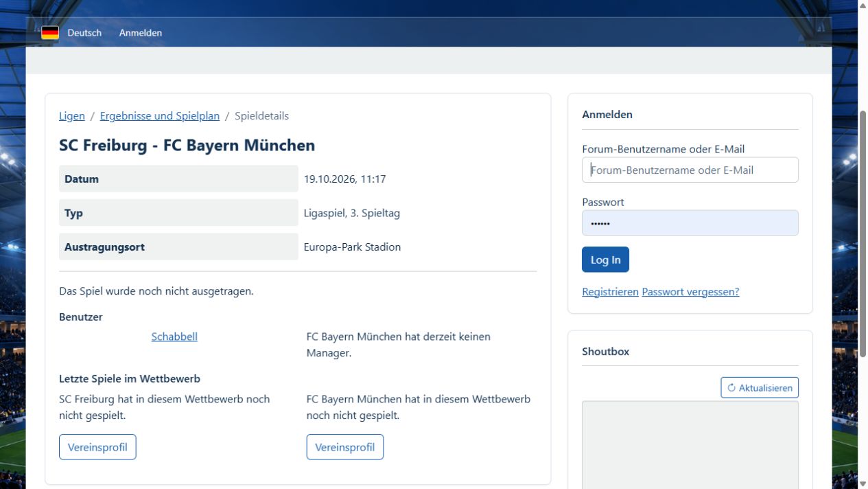This screenshot has width=868, height=489.
Task: Click the Anmelden panel heading
Action: point(607,115)
